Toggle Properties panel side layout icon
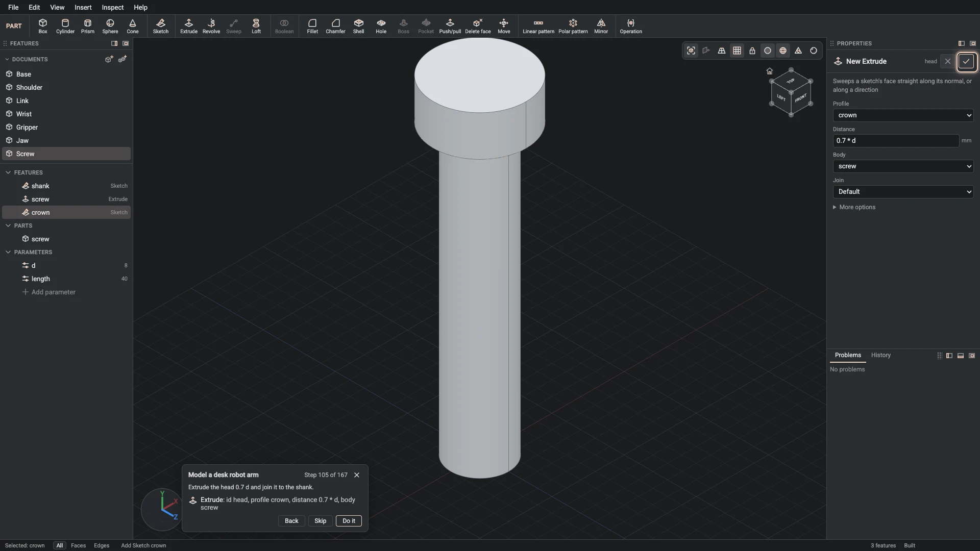This screenshot has height=551, width=980. tap(962, 43)
